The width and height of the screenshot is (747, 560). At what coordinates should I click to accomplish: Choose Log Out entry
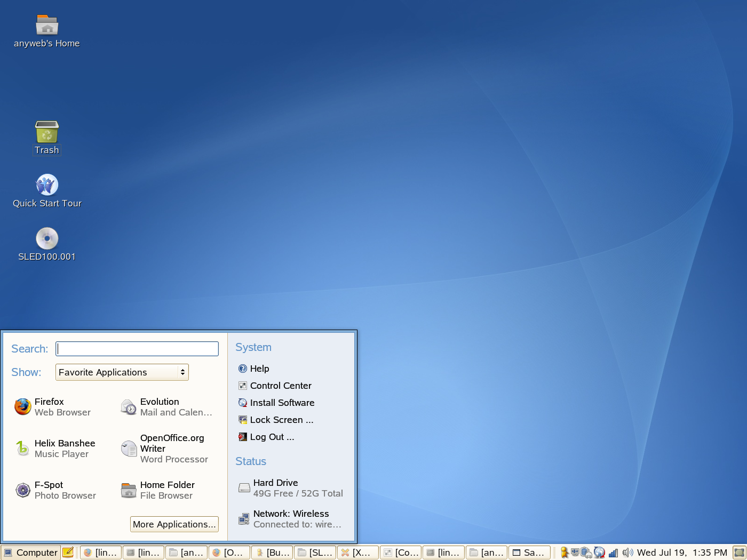(266, 437)
